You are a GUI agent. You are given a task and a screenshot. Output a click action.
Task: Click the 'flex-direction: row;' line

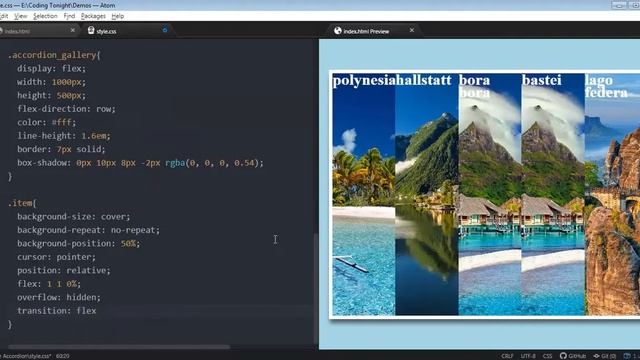[x=66, y=109]
